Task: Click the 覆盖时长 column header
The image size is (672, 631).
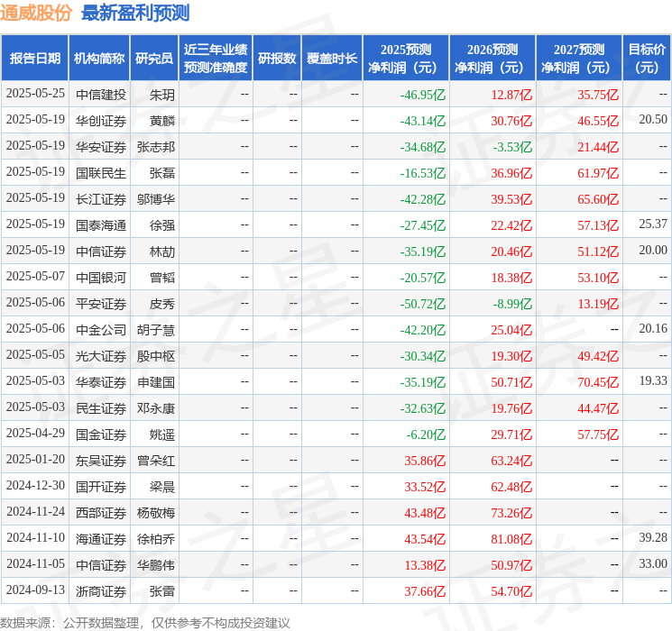Action: (x=332, y=59)
